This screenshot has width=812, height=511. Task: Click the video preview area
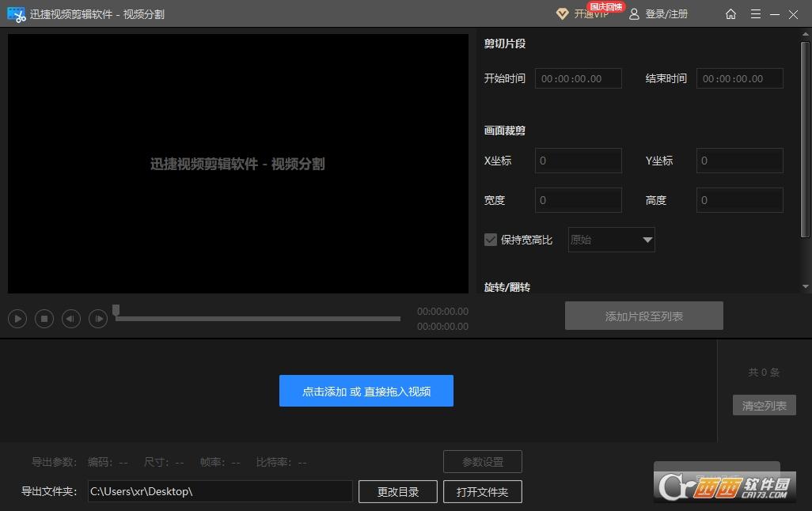pos(238,164)
